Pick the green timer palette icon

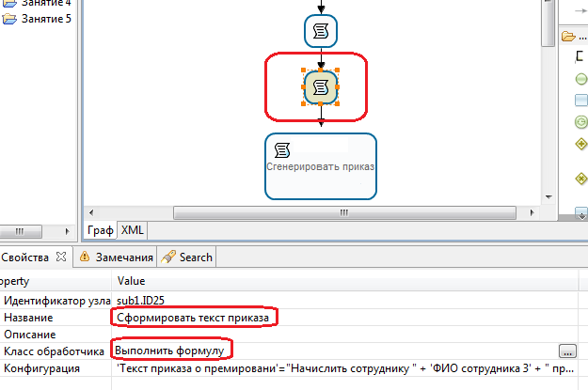580,121
